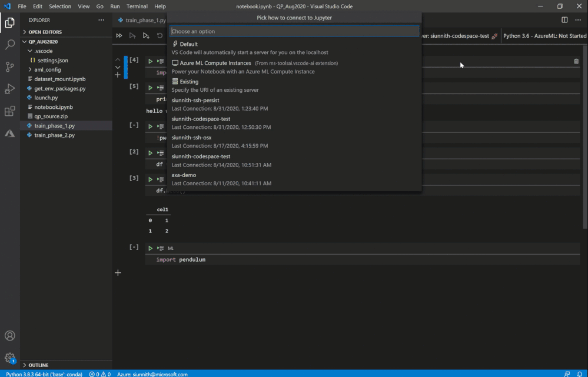Click run-by-line icon in import pendulum cell
Viewport: 588px width, 377px height.
(x=161, y=248)
